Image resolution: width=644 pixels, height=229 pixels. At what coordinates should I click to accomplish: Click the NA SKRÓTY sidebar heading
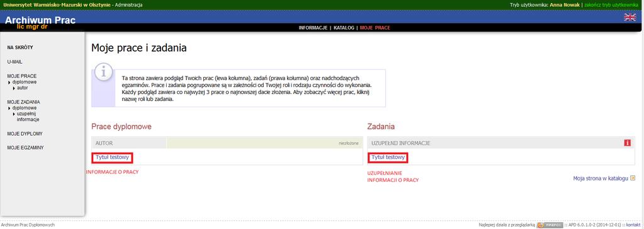pyautogui.click(x=20, y=47)
